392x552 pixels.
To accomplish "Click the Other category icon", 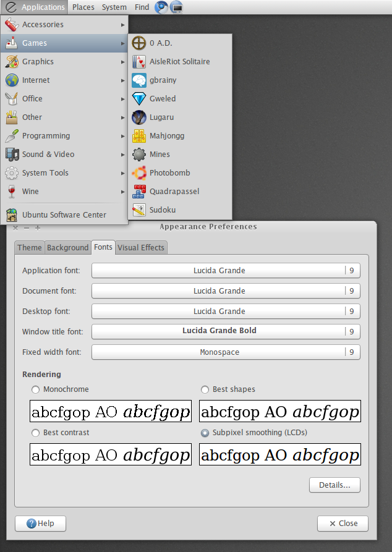I will click(x=12, y=117).
